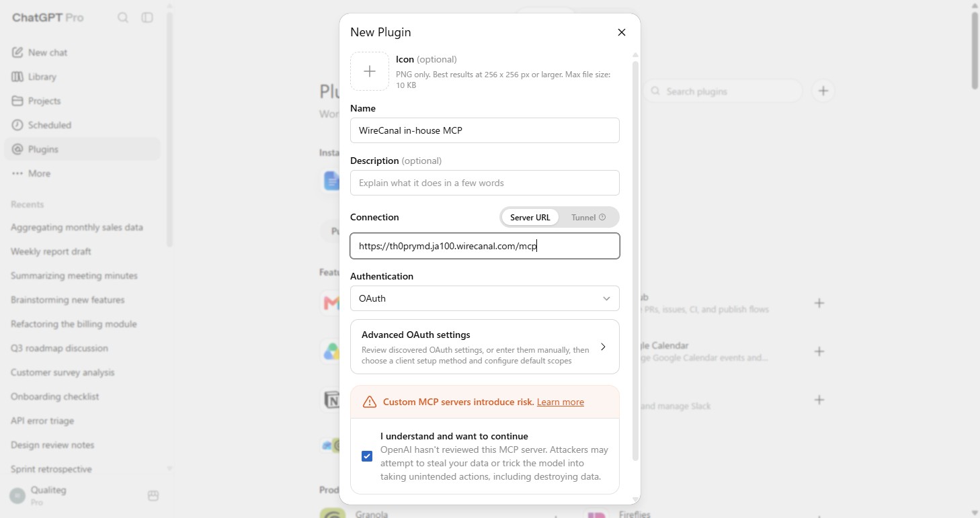Open Projects in the sidebar
This screenshot has height=518, width=980.
coord(82,101)
